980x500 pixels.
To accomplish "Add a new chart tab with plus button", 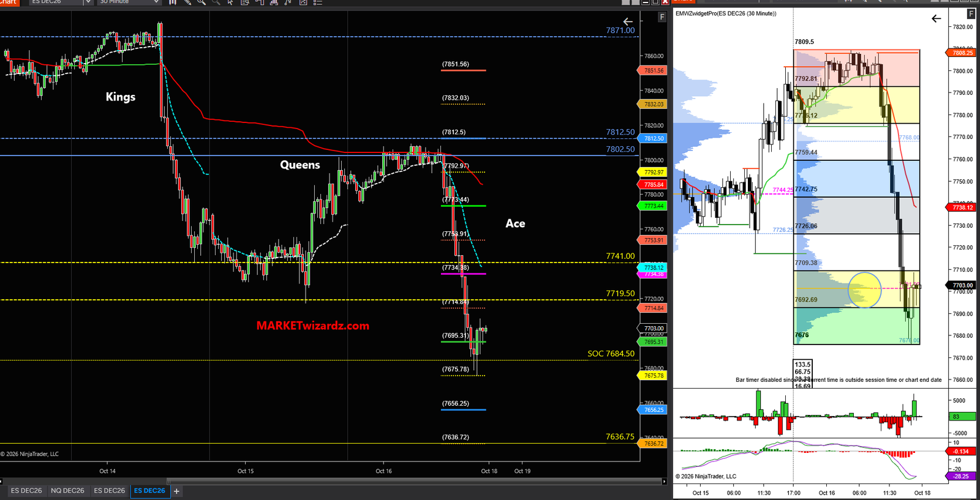I will coord(176,491).
